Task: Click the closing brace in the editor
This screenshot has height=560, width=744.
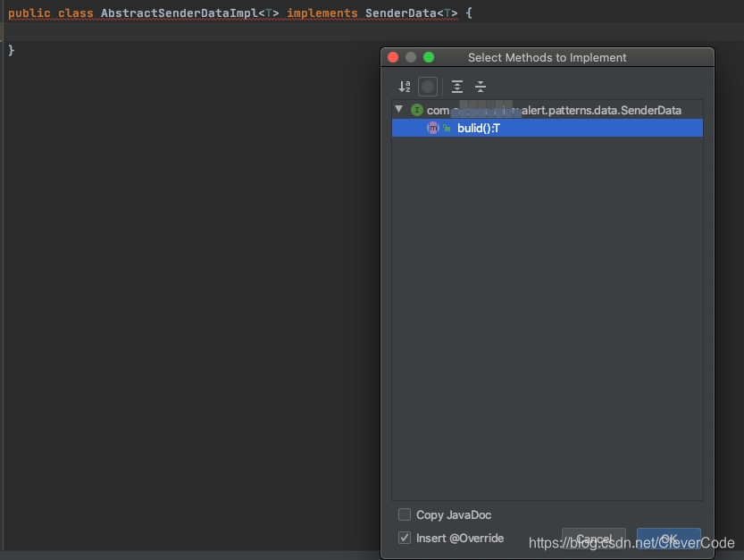Action: tap(12, 50)
